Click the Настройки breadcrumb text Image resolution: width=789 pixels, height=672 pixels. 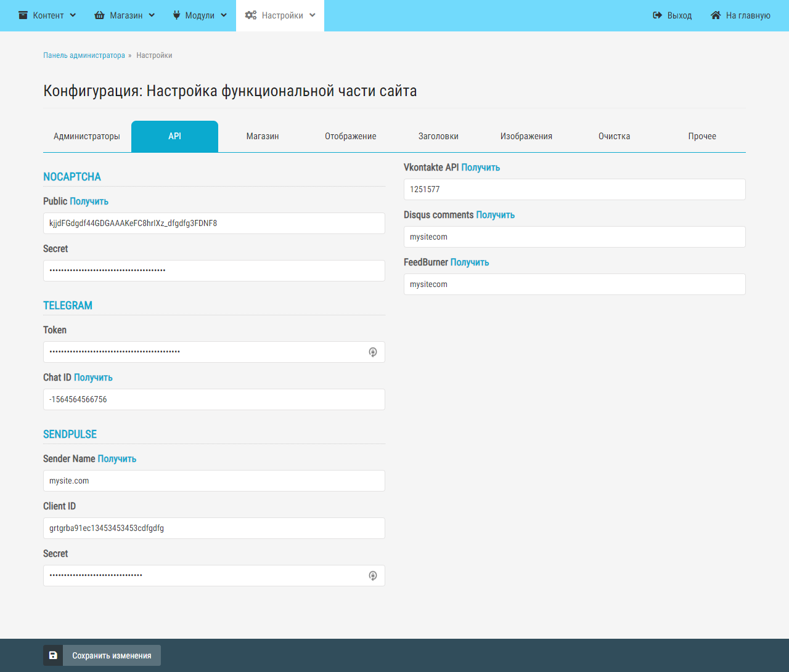pos(154,55)
